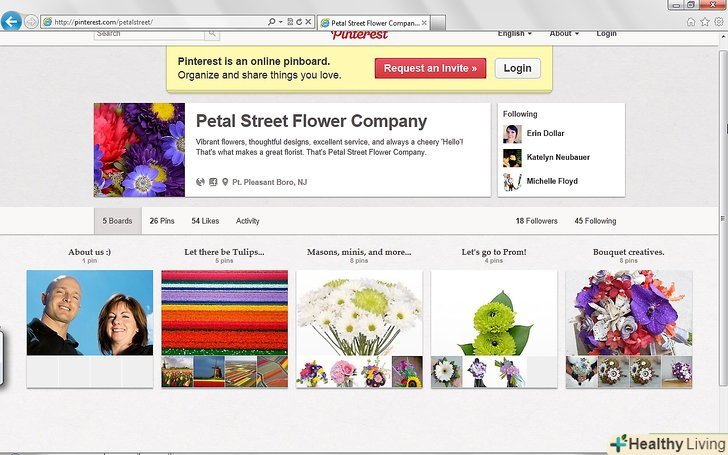This screenshot has height=455, width=728.
Task: Click the address bar refresh icon
Action: [299, 22]
